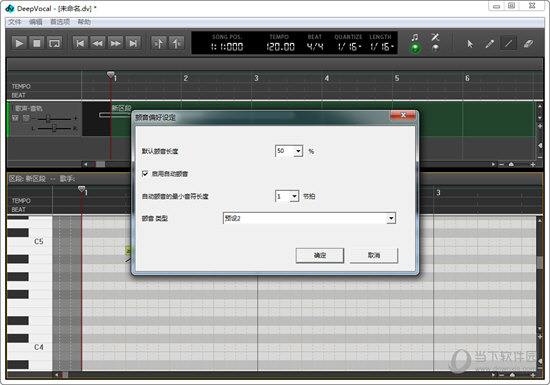Click the music note icon in toolbar
The width and height of the screenshot is (550, 385).
(x=415, y=37)
